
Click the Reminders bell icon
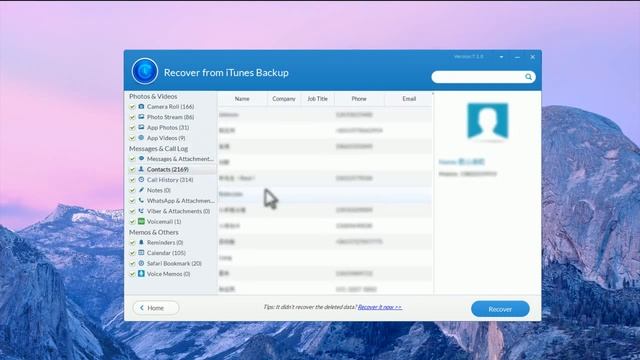click(141, 242)
